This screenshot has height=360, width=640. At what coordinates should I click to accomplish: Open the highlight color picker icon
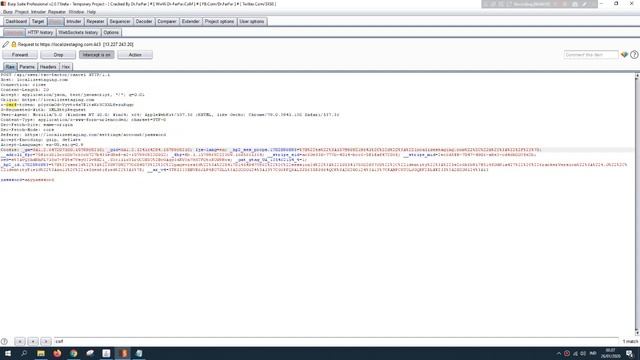(x=624, y=54)
